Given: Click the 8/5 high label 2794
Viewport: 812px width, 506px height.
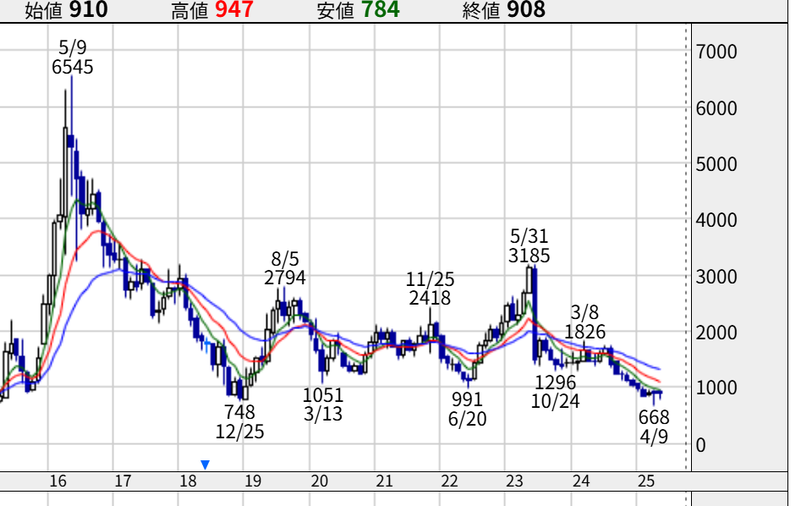Looking at the screenshot, I should point(285,278).
